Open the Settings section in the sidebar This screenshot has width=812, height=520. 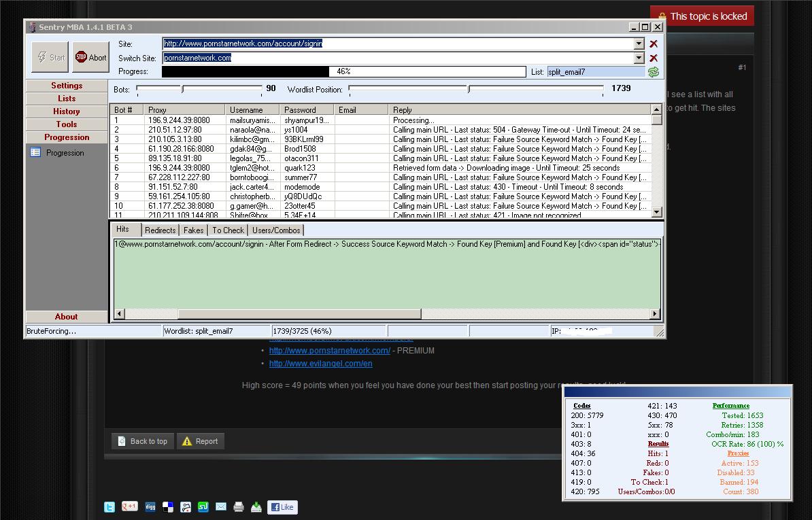[67, 86]
